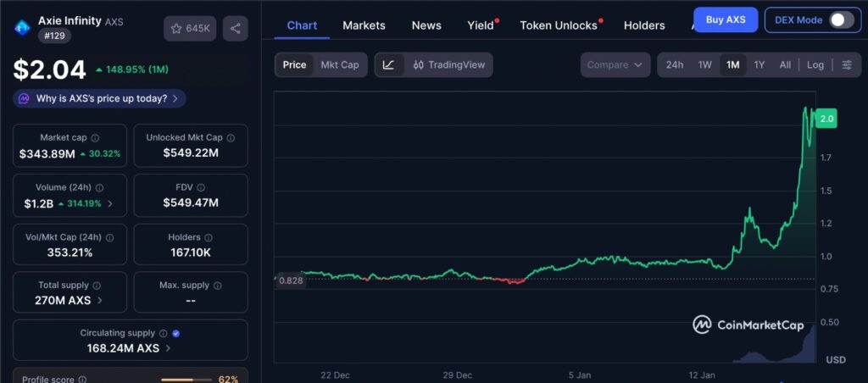This screenshot has width=868, height=383.
Task: Click the $2.04 price value
Action: pos(50,70)
